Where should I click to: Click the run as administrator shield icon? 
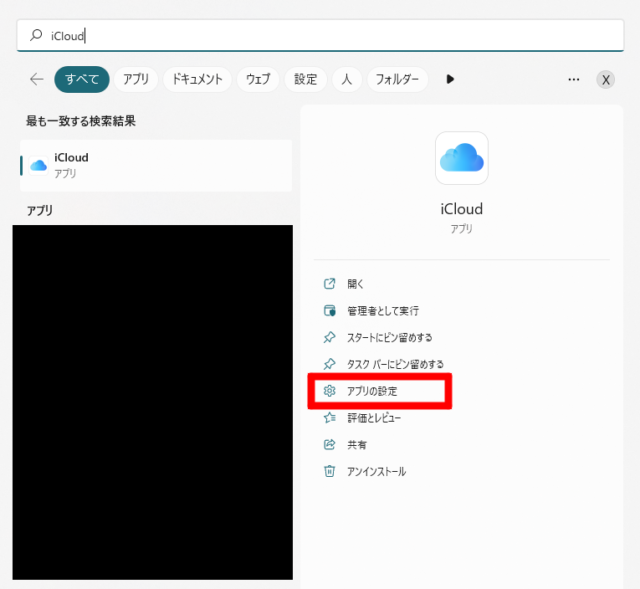pyautogui.click(x=329, y=311)
